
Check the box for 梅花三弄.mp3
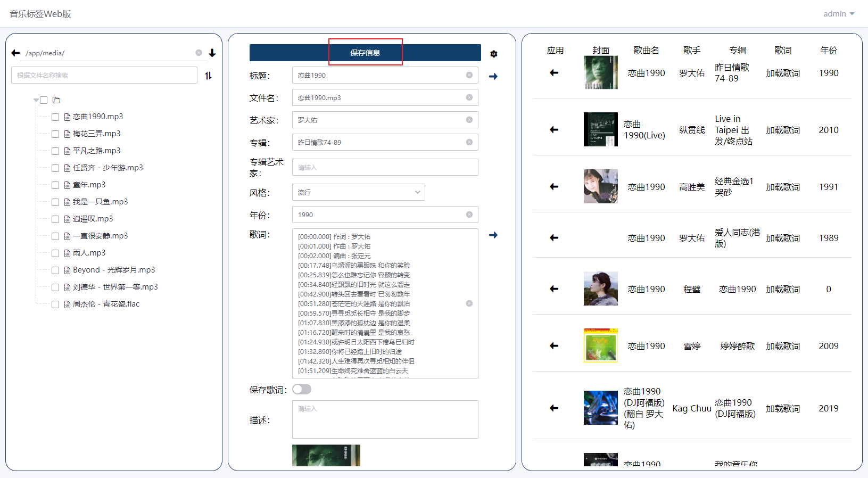point(55,134)
